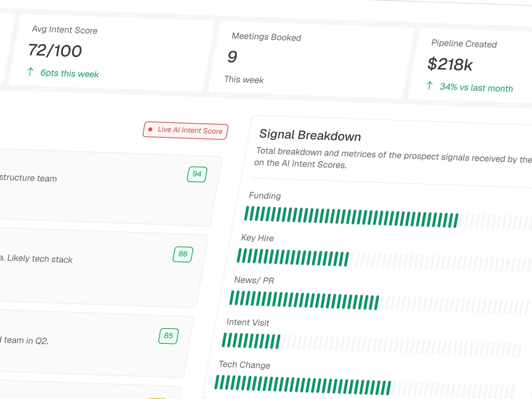Click the News/ PR label
This screenshot has width=532, height=399.
coord(254,280)
